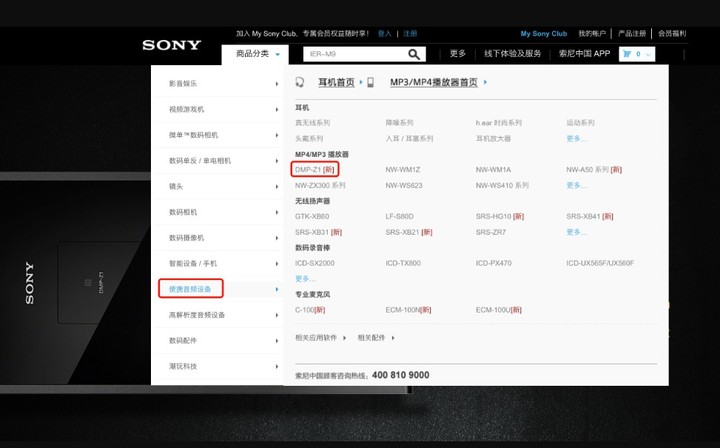Open 索尼中国 APP link
This screenshot has width=720, height=448.
click(585, 54)
